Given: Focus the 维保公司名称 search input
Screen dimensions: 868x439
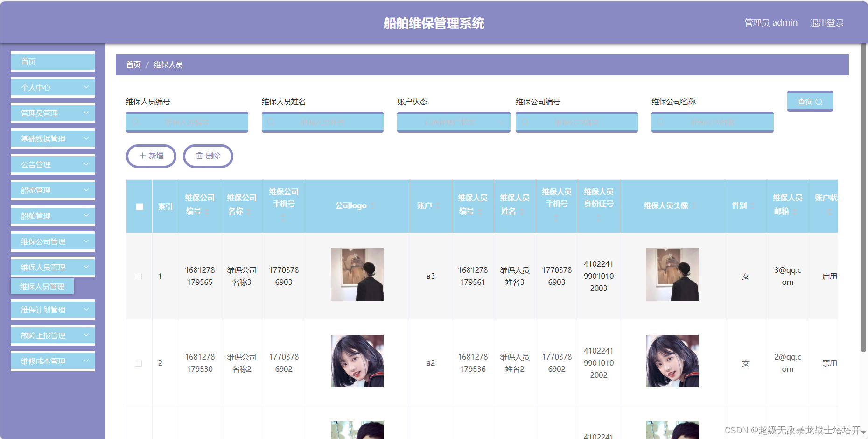Looking at the screenshot, I should click(x=713, y=122).
